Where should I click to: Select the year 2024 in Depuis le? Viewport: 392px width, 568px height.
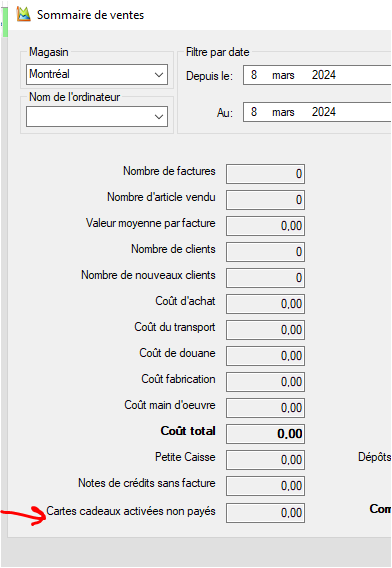(x=324, y=75)
